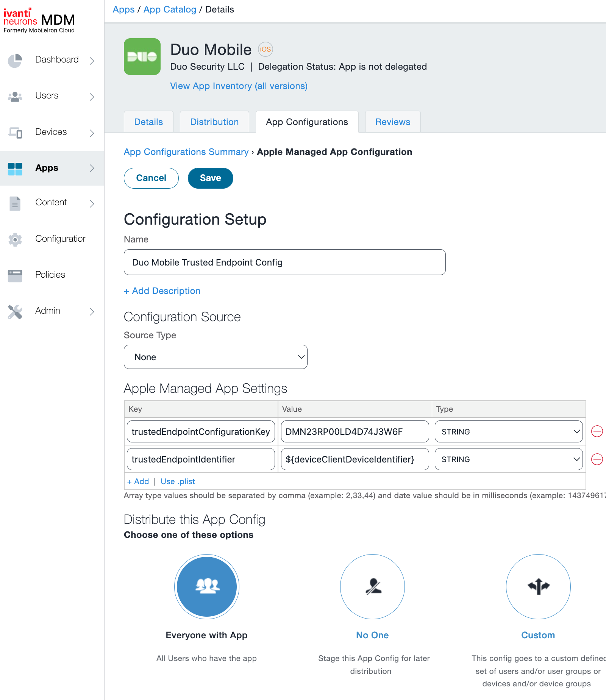Remove the trustedEndpointConfigurationKey row with minus icon
Image resolution: width=606 pixels, height=700 pixels.
[x=597, y=431]
